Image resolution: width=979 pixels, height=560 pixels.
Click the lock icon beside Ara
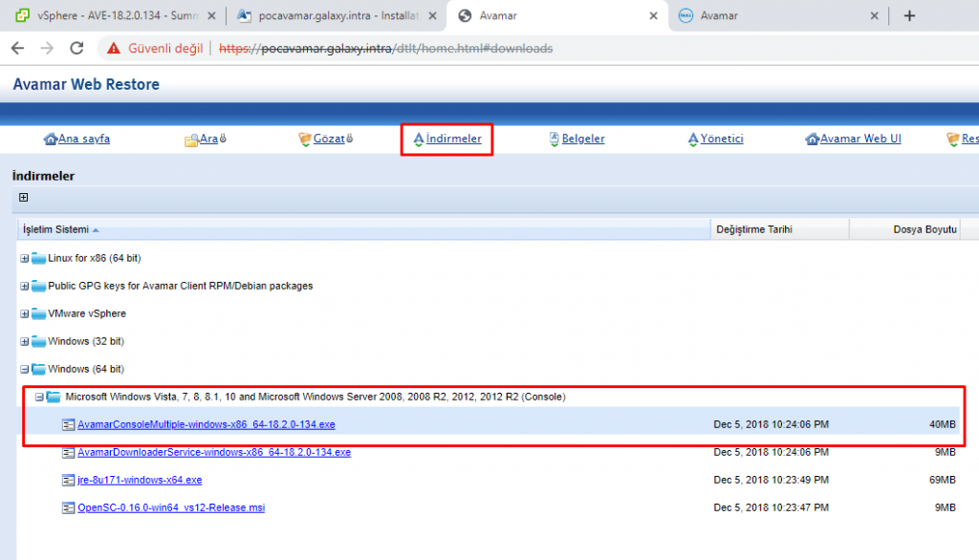[223, 138]
